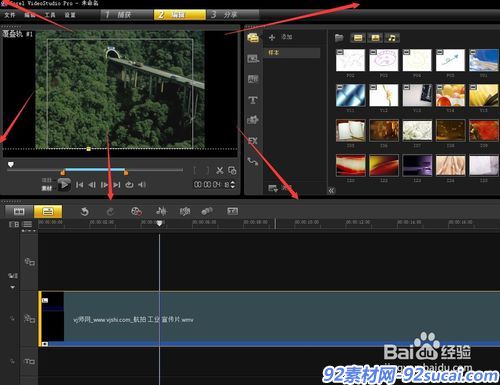This screenshot has height=385, width=500.
Task: Click the 添加 add folder button
Action: click(280, 37)
